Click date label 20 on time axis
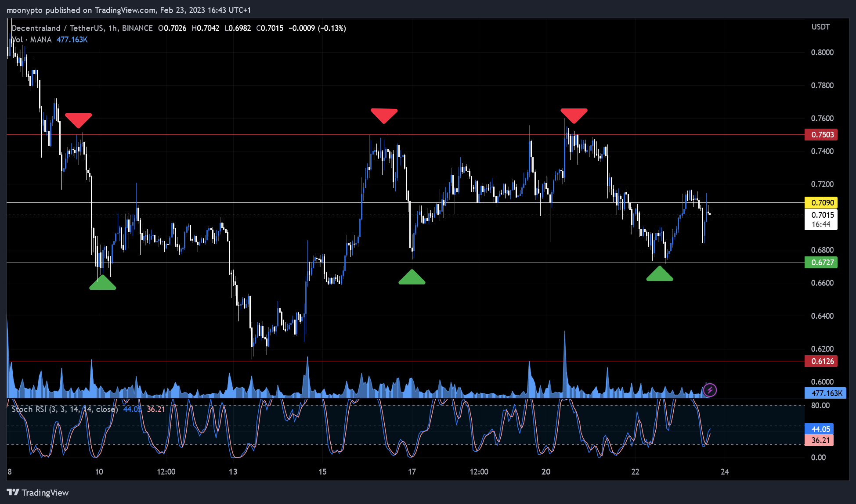Viewport: 856px width, 504px height. (x=546, y=472)
